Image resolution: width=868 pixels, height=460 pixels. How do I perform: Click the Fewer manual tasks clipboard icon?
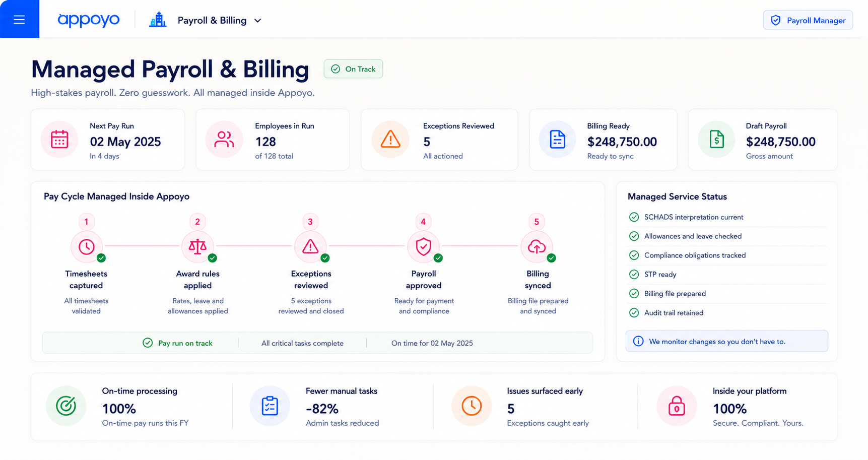click(x=270, y=406)
